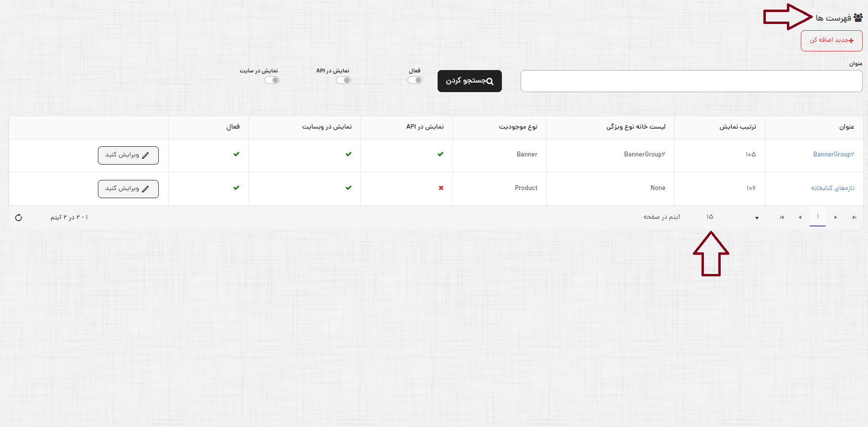Click the red X in Product row
Screen dimensions: 868x427
(441, 188)
